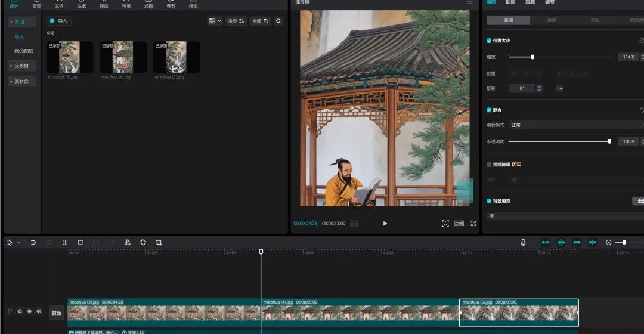Select the 抠像 cutout sub-tab
This screenshot has width=644, height=334.
coord(552,20)
